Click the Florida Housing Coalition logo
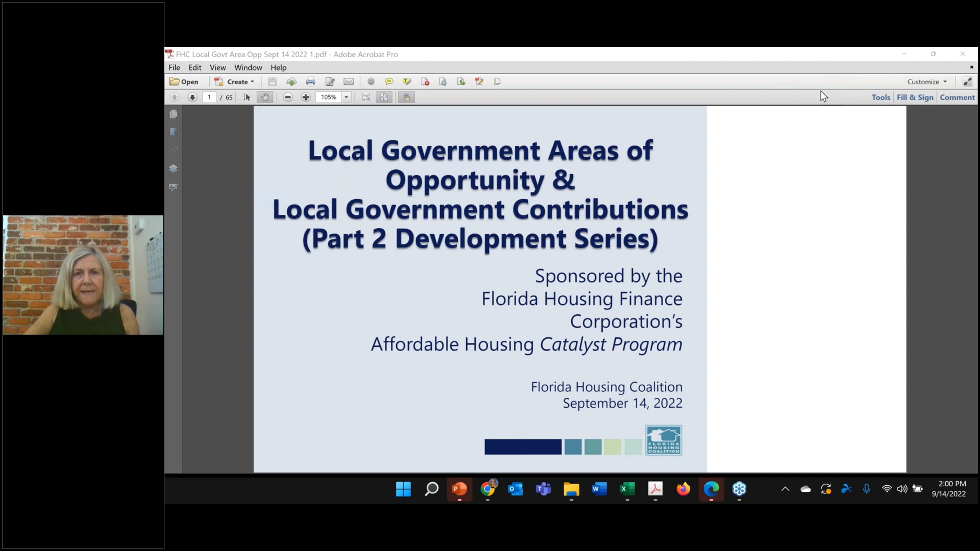Screen dimensions: 980x551 664,440
